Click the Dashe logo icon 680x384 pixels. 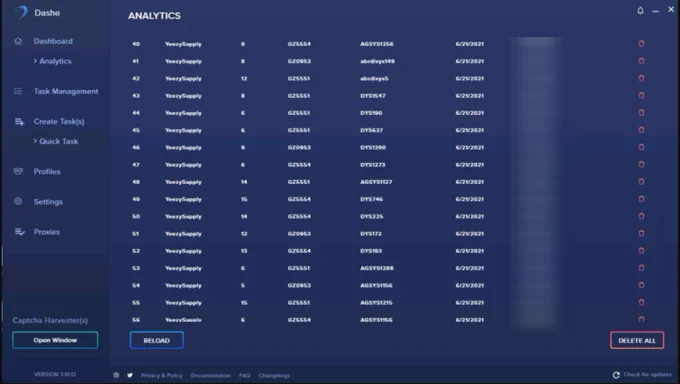click(21, 13)
